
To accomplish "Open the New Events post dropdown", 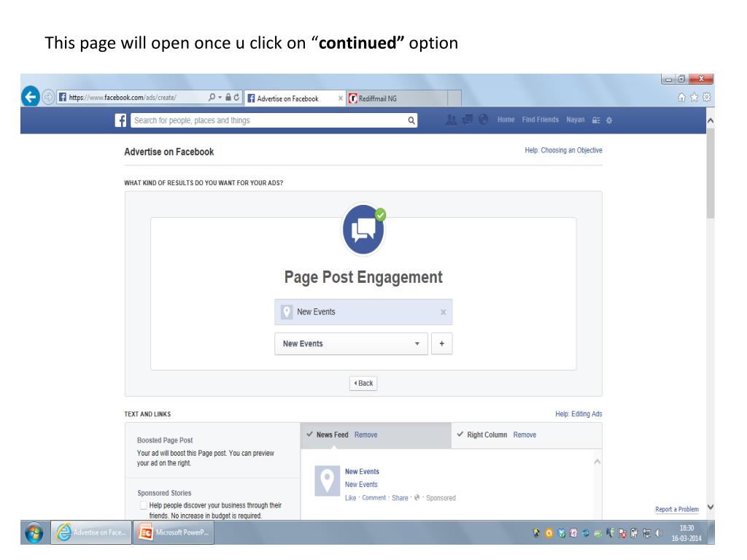I will point(351,343).
